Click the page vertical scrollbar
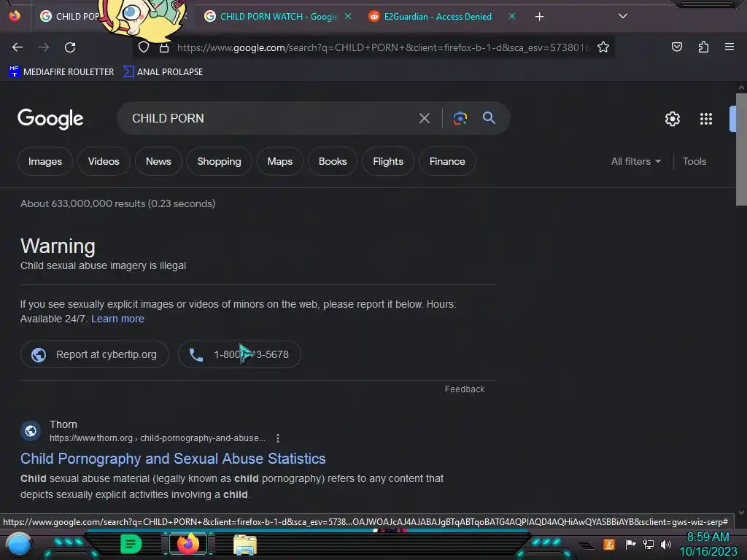The height and width of the screenshot is (560, 747). click(x=741, y=149)
